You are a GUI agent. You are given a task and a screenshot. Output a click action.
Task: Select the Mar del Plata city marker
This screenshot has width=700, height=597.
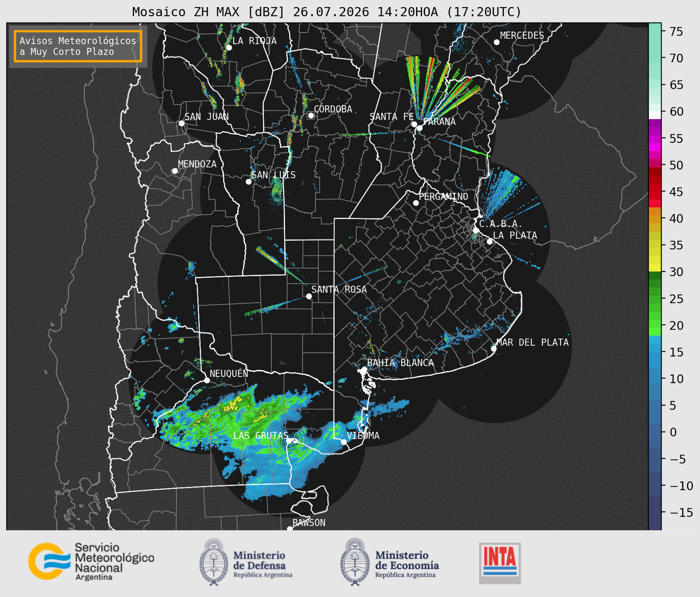494,349
